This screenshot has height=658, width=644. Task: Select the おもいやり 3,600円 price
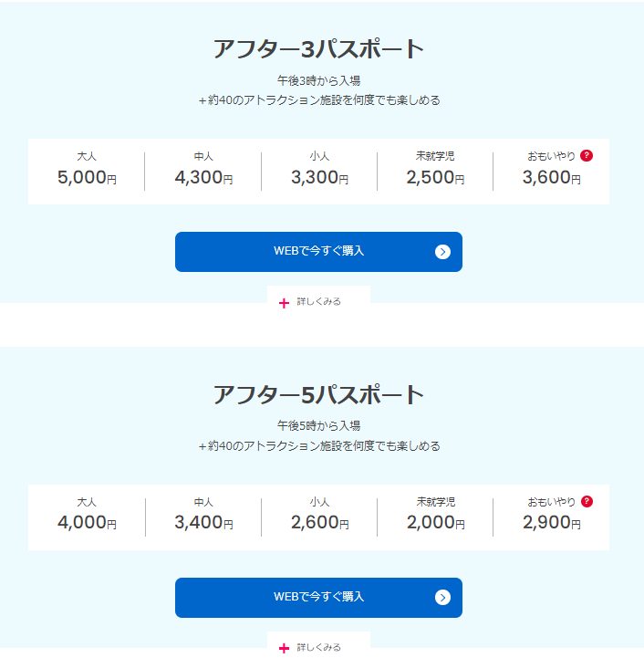[x=551, y=177]
